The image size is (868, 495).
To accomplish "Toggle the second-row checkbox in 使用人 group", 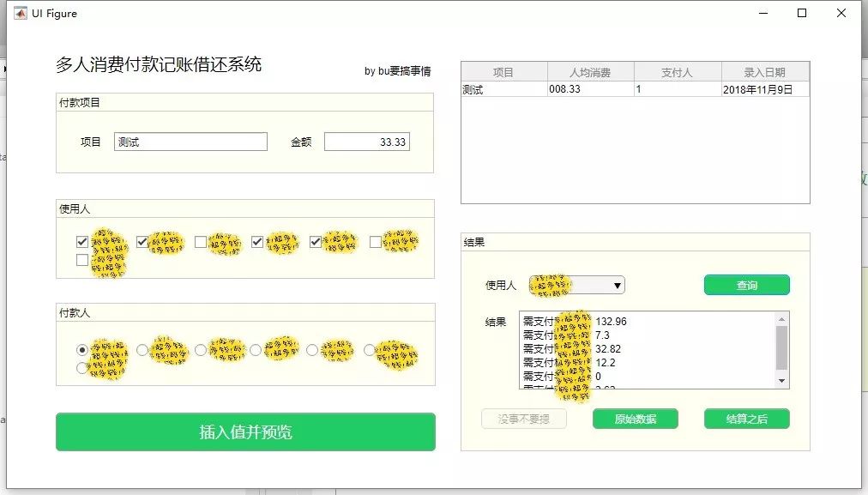I will (81, 258).
